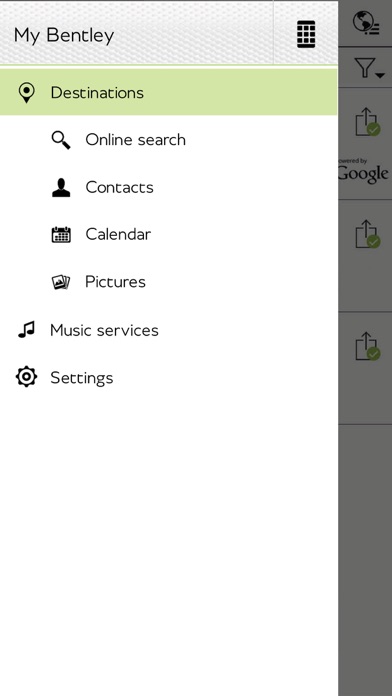This screenshot has width=392, height=696.
Task: Click the location pin icon beside Destinations
Action: [x=27, y=92]
